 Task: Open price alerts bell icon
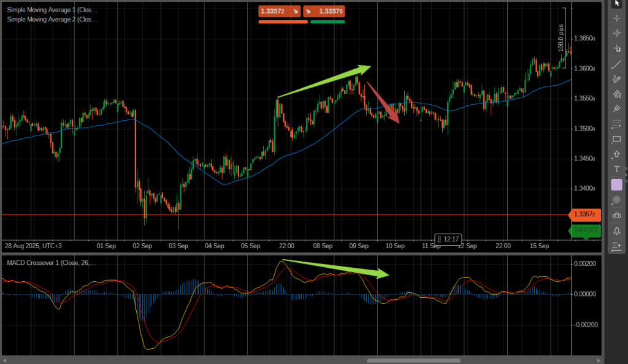pos(616,231)
